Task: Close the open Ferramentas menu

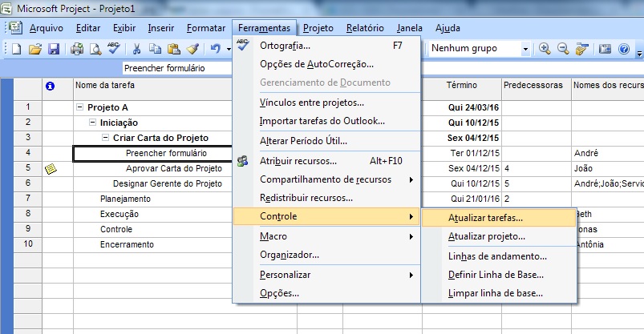Action: click(x=264, y=28)
